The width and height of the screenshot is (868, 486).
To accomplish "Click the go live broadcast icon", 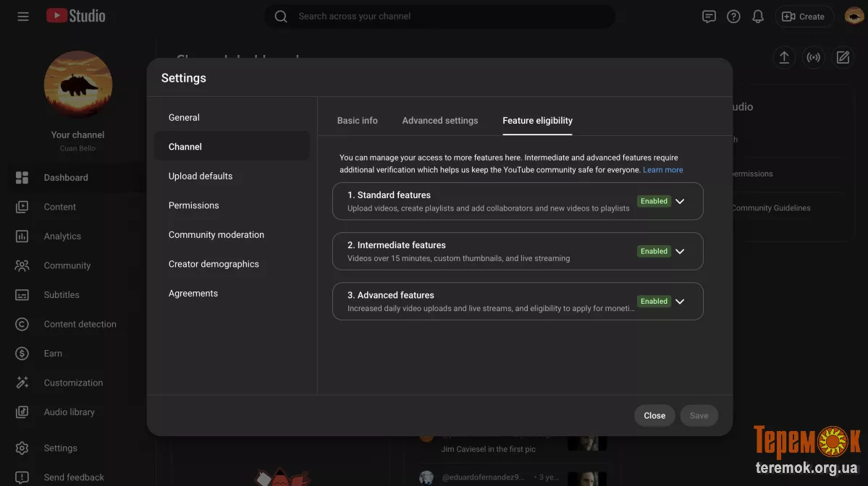I will [814, 58].
